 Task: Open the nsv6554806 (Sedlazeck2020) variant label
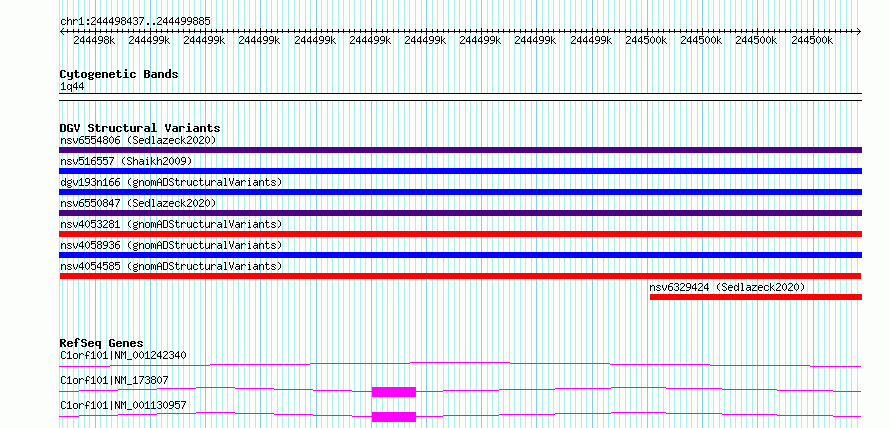(138, 140)
